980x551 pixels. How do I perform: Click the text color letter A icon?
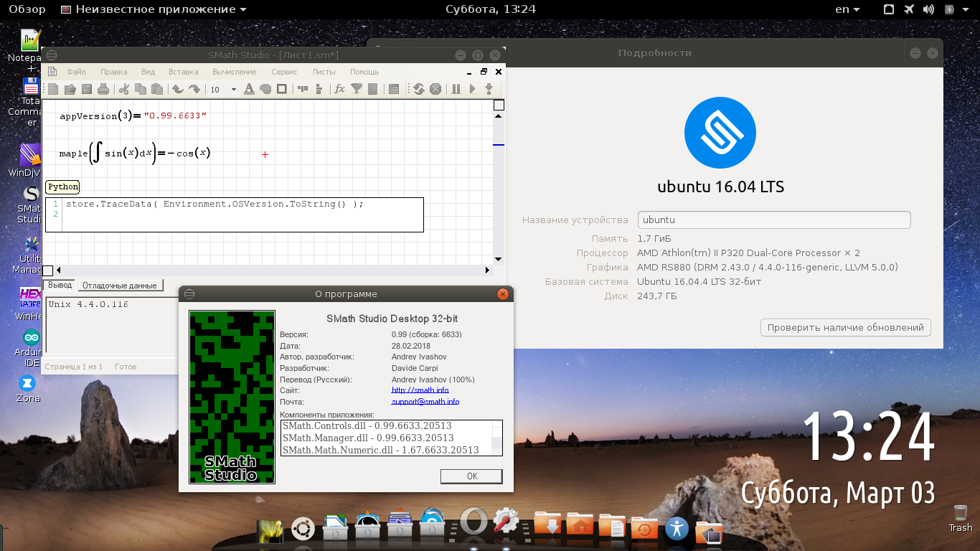[249, 89]
